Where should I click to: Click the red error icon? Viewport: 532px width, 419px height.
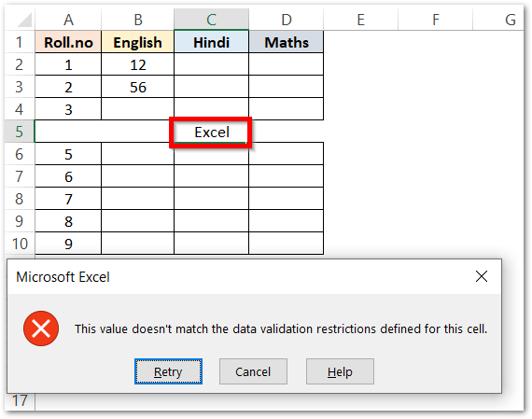[41, 328]
